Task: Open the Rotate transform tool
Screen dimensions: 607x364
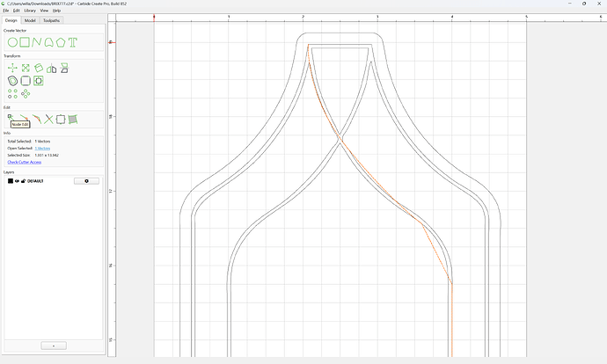Action: pyautogui.click(x=39, y=68)
